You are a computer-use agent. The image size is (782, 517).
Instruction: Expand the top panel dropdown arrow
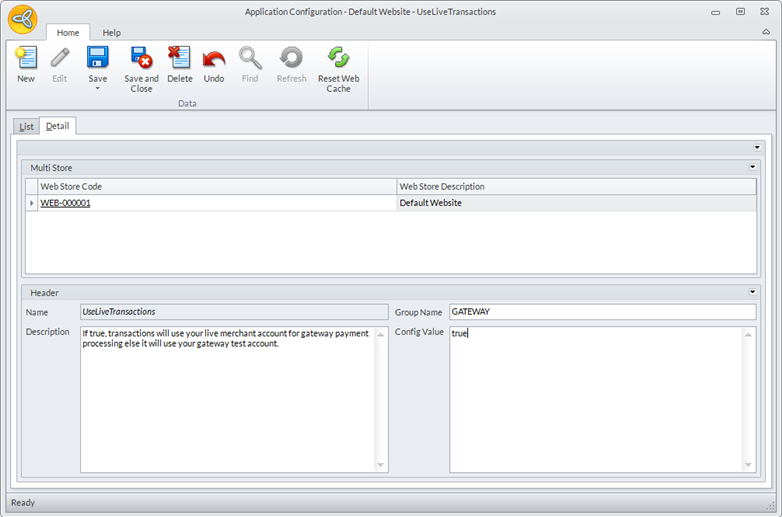click(757, 147)
